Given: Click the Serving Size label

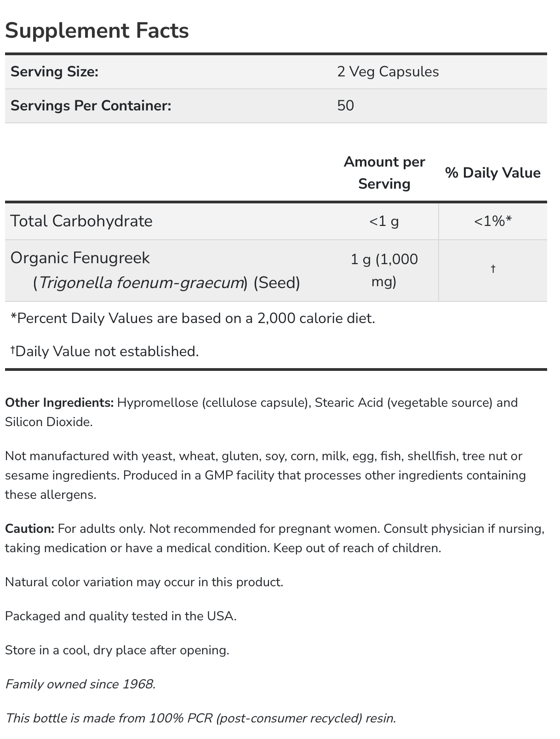Looking at the screenshot, I should click(x=54, y=72).
